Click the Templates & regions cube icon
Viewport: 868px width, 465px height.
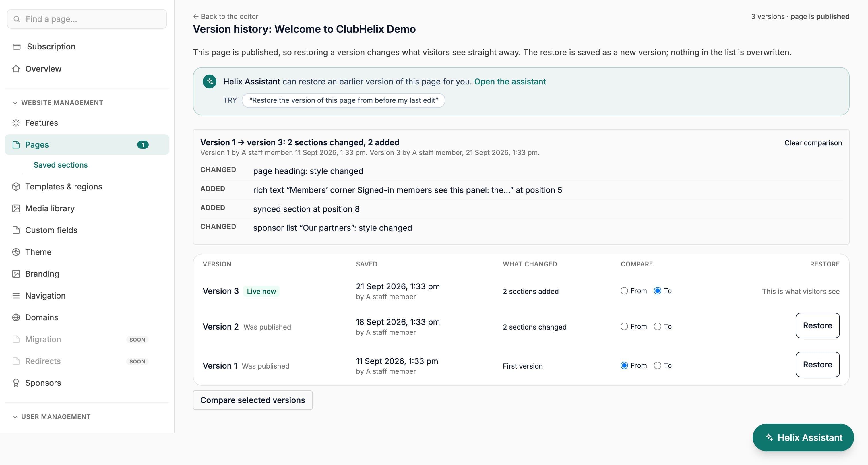pos(16,186)
